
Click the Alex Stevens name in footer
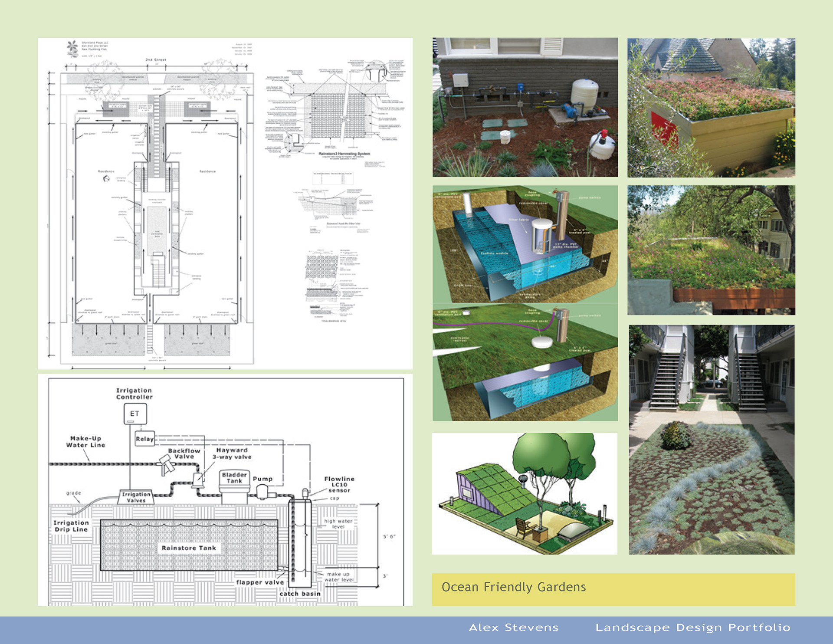pos(513,628)
